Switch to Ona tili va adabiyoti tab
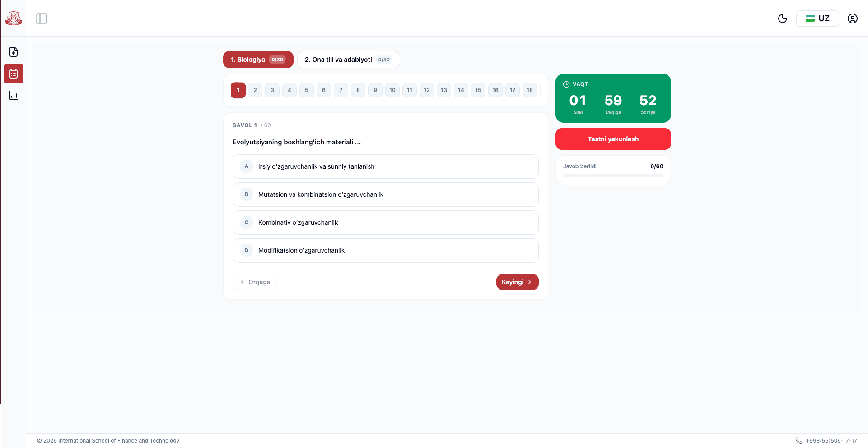Image resolution: width=868 pixels, height=448 pixels. [x=348, y=60]
